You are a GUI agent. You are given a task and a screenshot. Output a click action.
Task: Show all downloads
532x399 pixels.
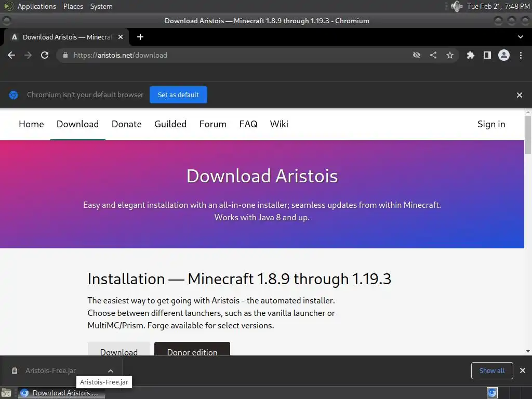pos(492,370)
